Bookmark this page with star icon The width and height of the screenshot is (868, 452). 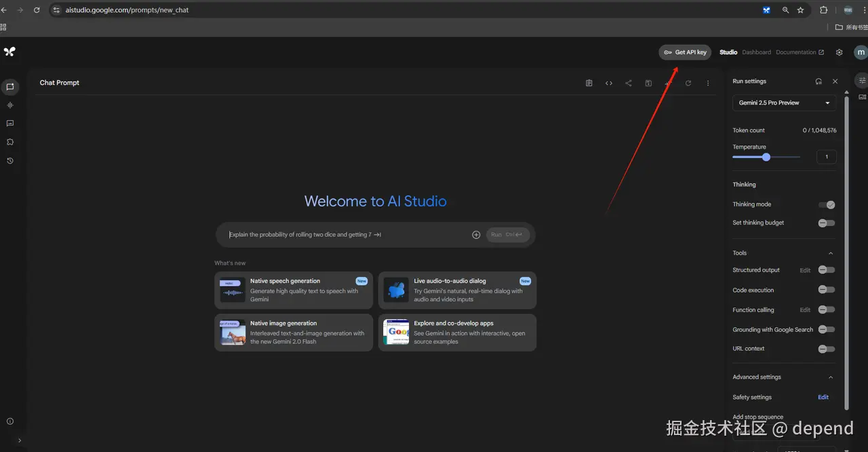[x=801, y=10]
